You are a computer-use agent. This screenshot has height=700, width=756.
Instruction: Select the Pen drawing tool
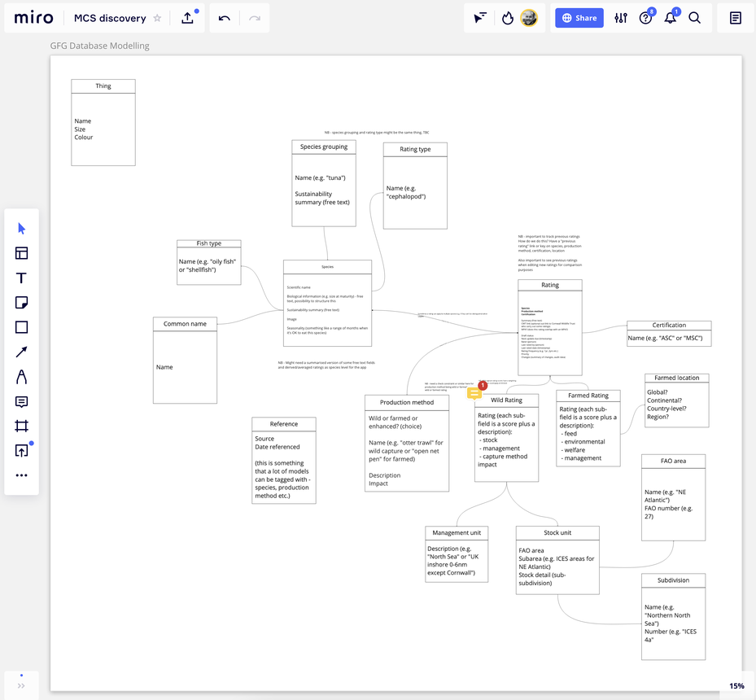(22, 377)
